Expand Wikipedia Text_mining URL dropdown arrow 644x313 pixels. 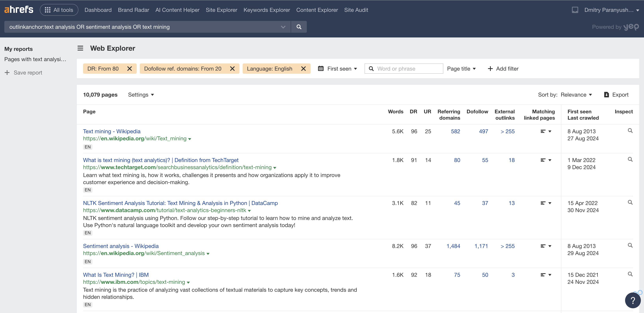pos(189,139)
